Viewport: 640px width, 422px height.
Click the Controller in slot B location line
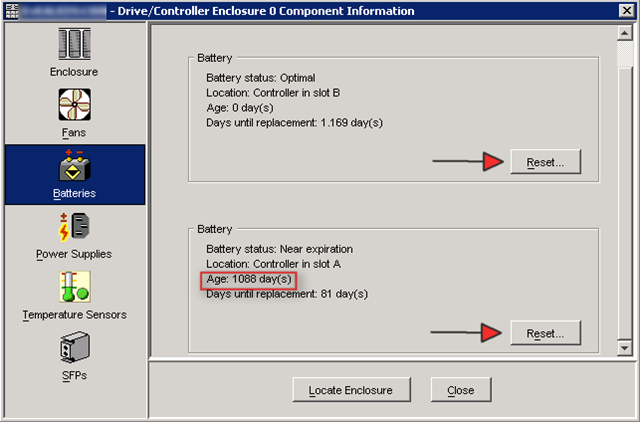pos(272,92)
